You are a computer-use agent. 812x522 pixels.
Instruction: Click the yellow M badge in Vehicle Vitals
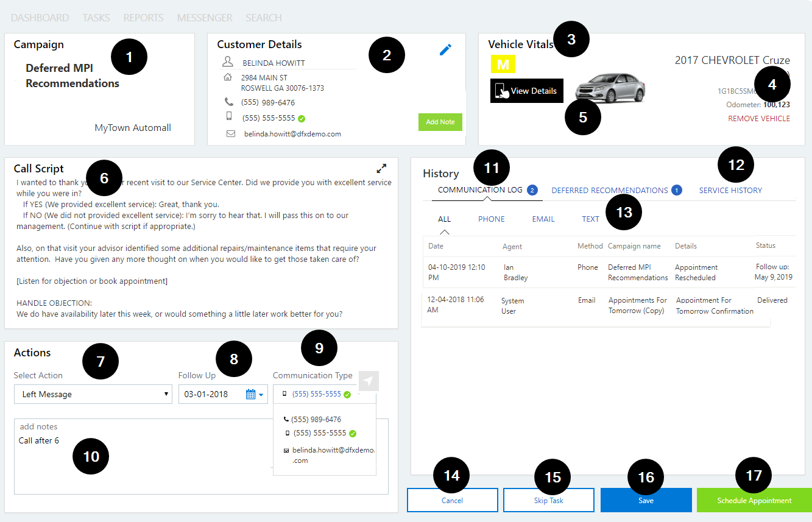[x=503, y=64]
